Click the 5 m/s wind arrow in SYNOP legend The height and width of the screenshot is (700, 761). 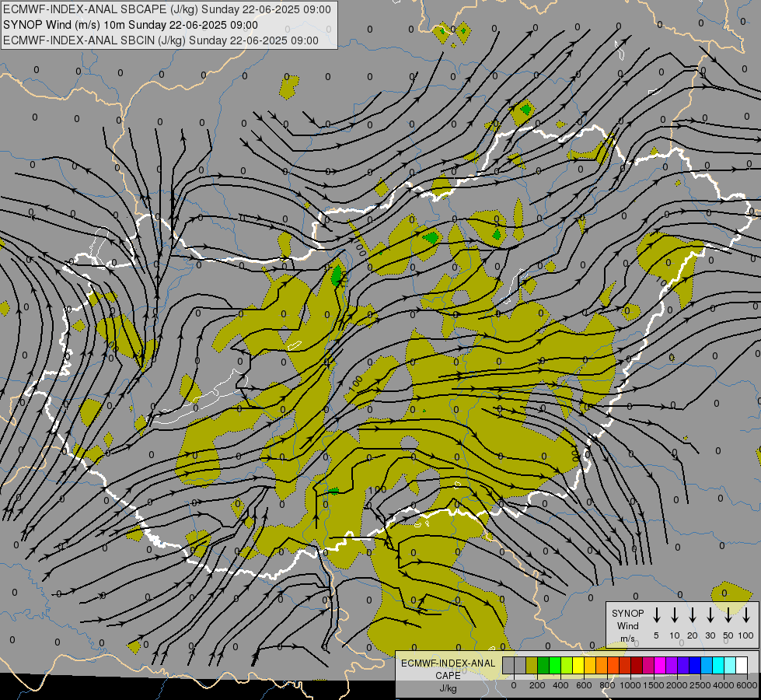click(657, 614)
